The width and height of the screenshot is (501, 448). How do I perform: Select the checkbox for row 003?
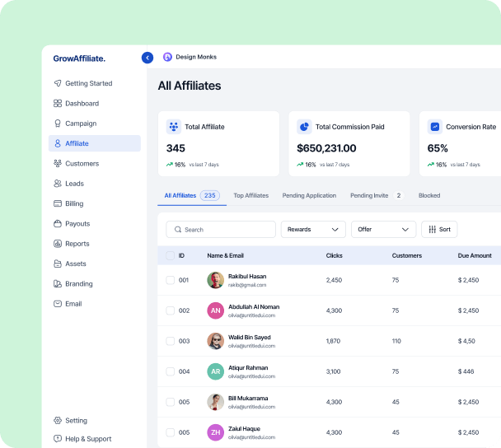pyautogui.click(x=171, y=341)
